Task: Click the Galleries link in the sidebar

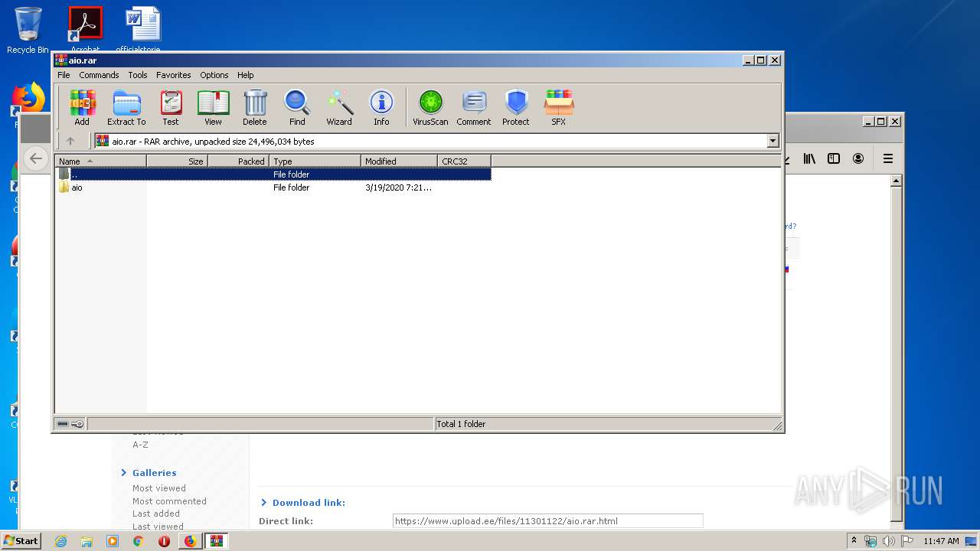Action: click(x=155, y=473)
